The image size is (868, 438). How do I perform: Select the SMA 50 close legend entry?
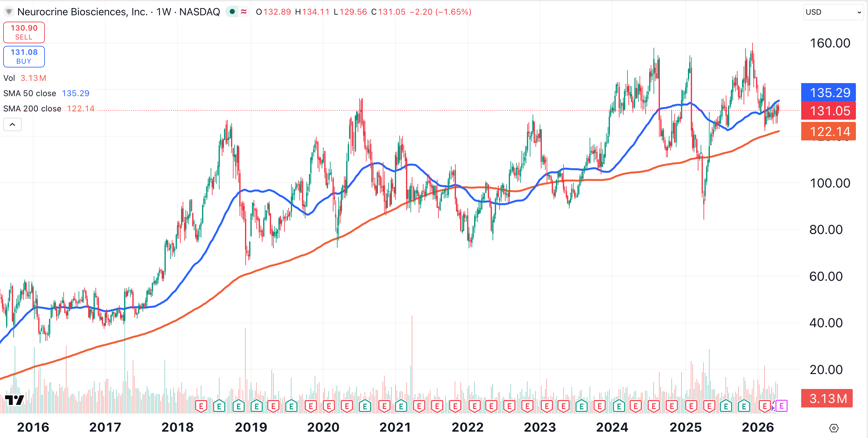30,93
